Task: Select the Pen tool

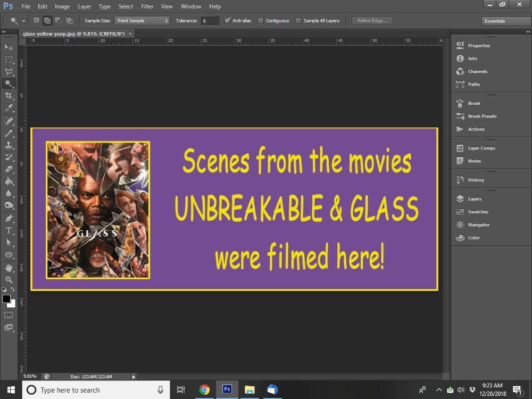Action: pos(9,219)
